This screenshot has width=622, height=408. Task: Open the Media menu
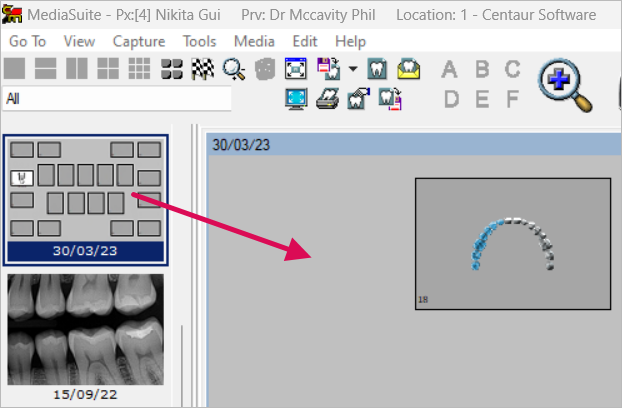(x=254, y=41)
